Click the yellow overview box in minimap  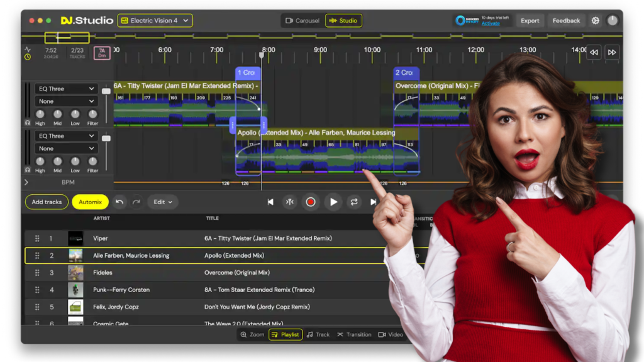pos(67,38)
